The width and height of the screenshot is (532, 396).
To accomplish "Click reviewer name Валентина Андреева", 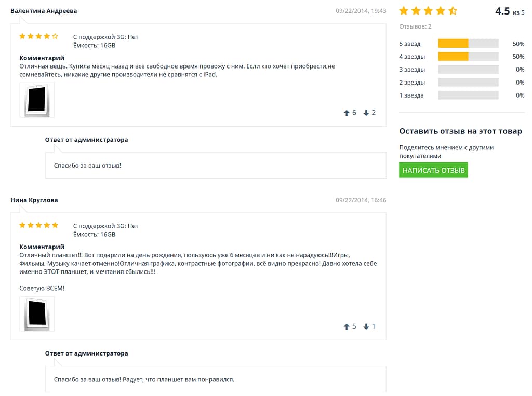I will (x=44, y=11).
